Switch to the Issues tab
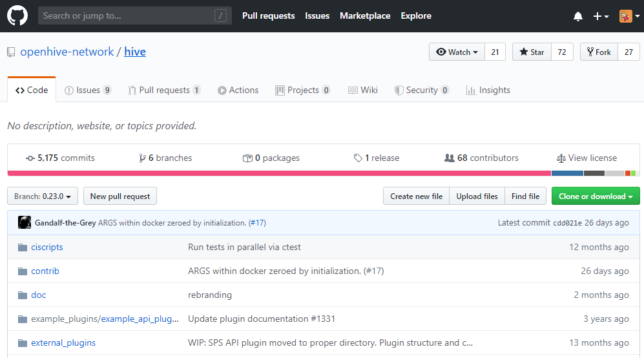Image resolution: width=644 pixels, height=358 pixels. click(88, 90)
